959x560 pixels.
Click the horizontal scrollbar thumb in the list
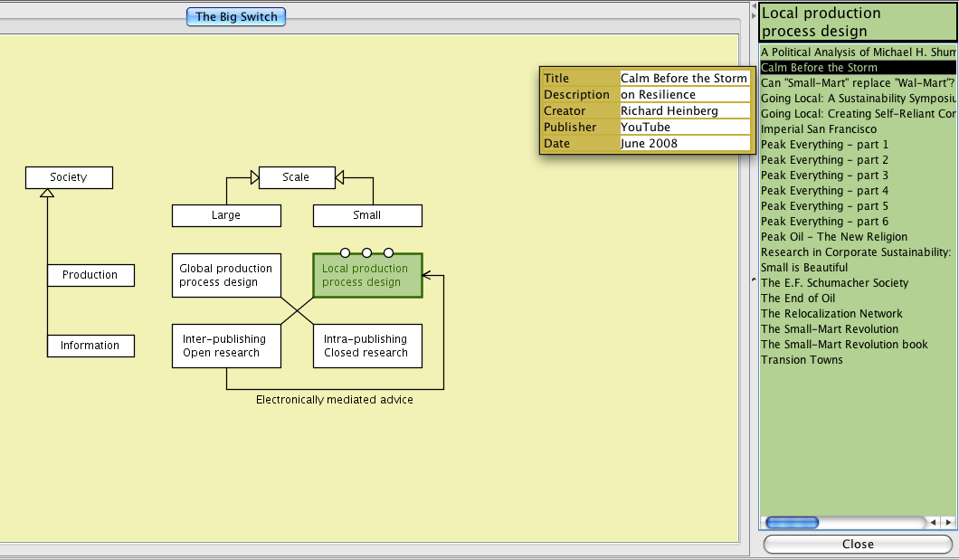click(792, 522)
